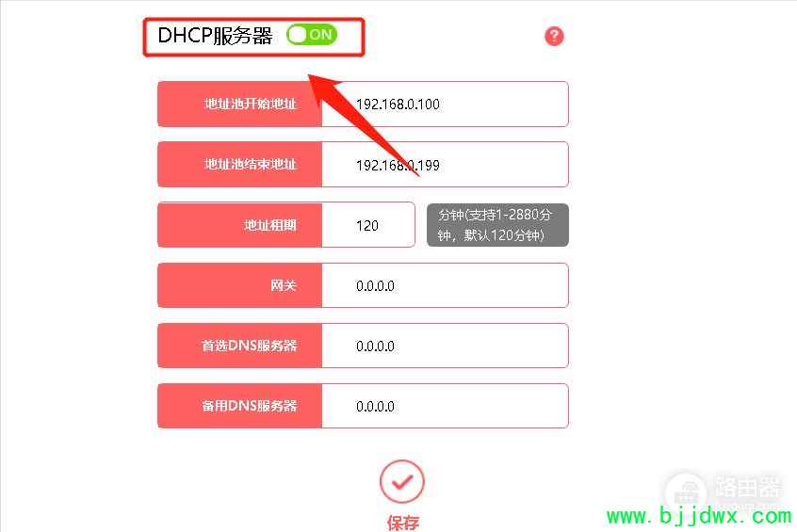
Task: Click the red 首选DNS服务器 label
Action: pyautogui.click(x=240, y=346)
